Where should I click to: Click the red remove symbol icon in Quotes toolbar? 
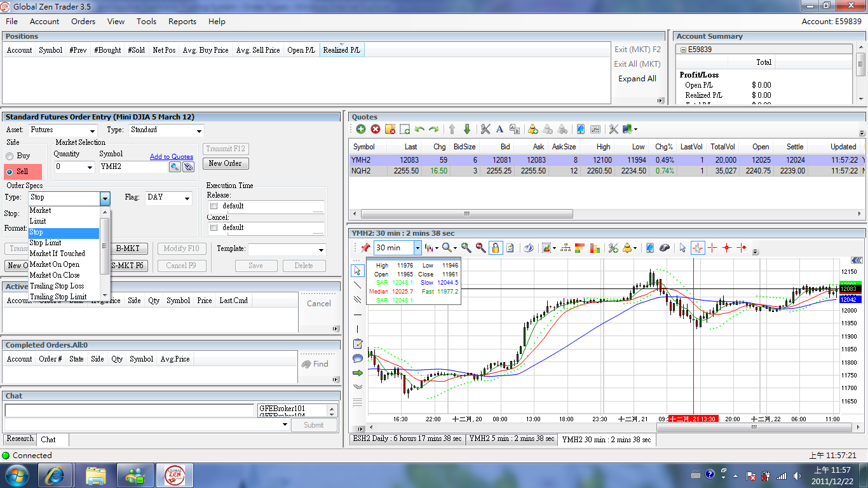click(x=376, y=129)
